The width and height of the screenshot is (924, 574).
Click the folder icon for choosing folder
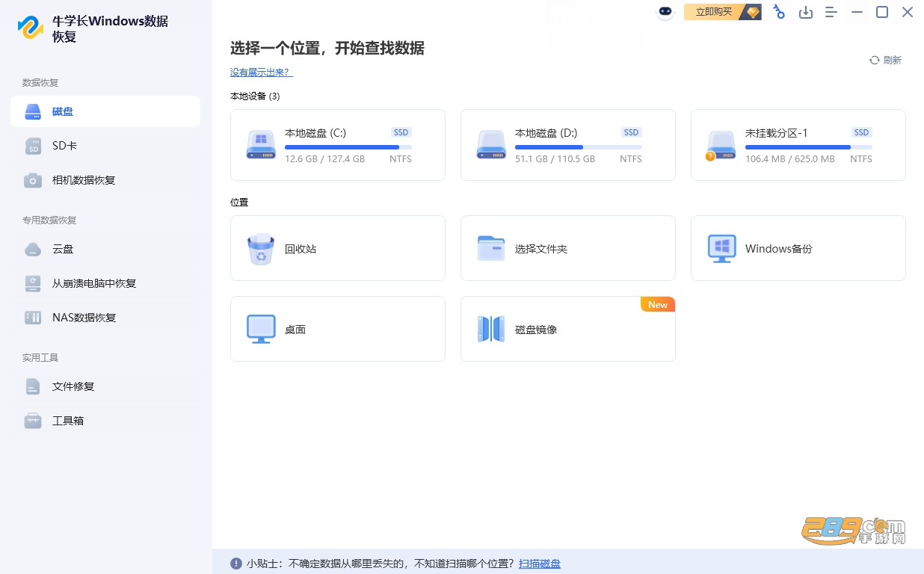pos(491,248)
